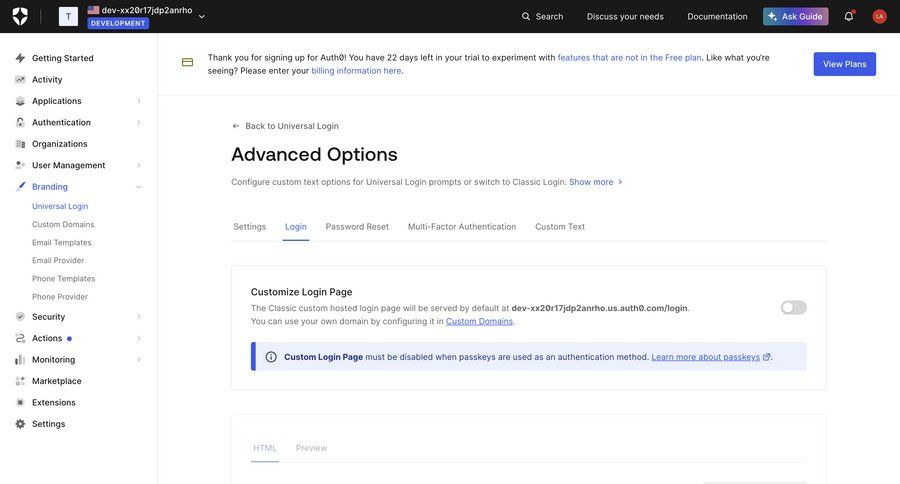Open Phone Provider in sidebar

(60, 297)
